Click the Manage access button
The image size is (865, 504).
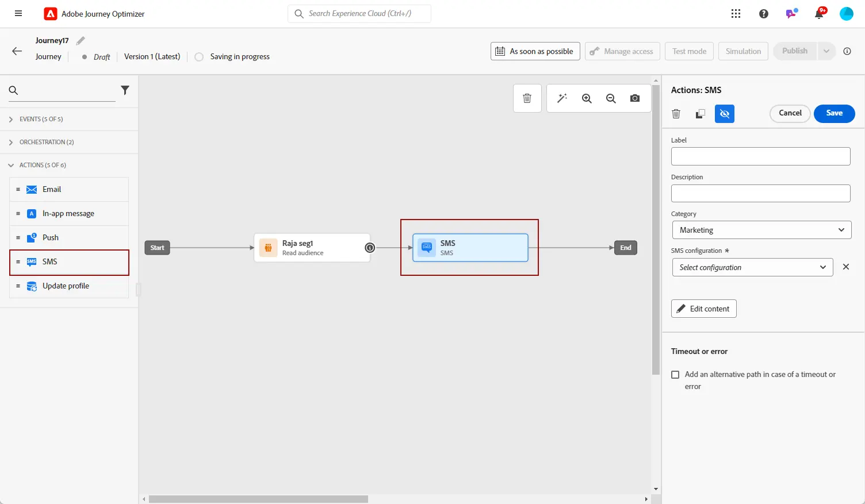pos(622,51)
